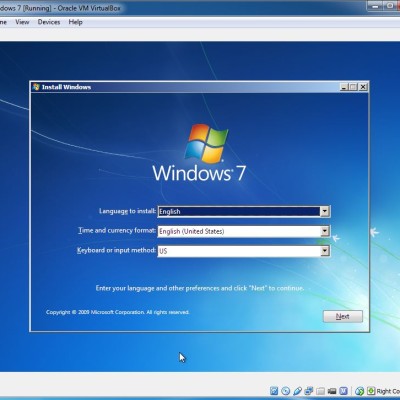Click the Right Ctrl host key label
The width and height of the screenshot is (400, 400).
pyautogui.click(x=388, y=391)
